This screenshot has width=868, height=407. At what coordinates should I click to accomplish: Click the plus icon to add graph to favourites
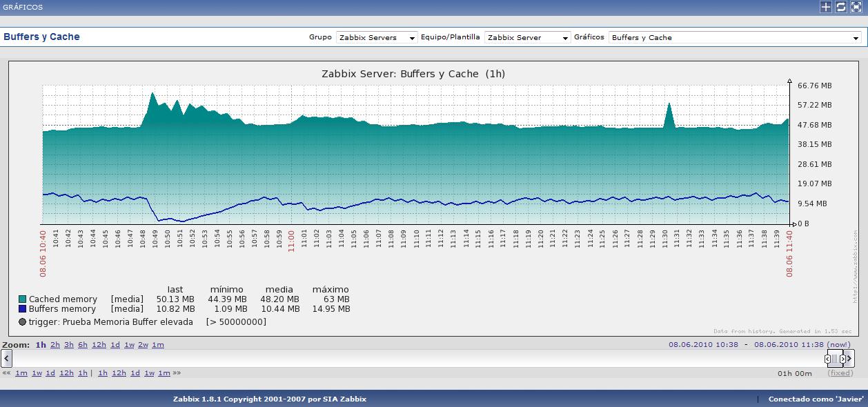pos(826,7)
